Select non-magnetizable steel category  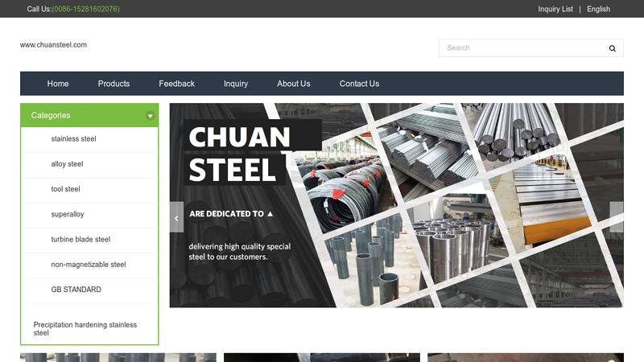[x=89, y=265]
